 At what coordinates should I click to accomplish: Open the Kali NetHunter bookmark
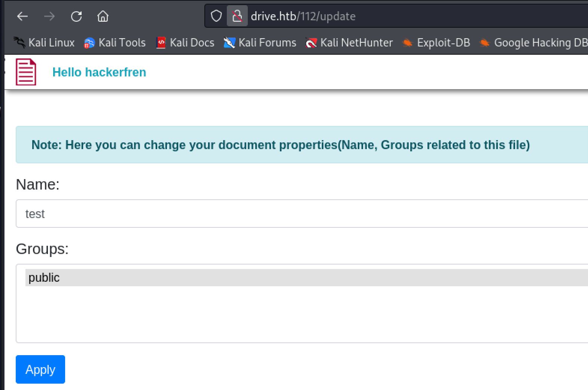coord(349,43)
